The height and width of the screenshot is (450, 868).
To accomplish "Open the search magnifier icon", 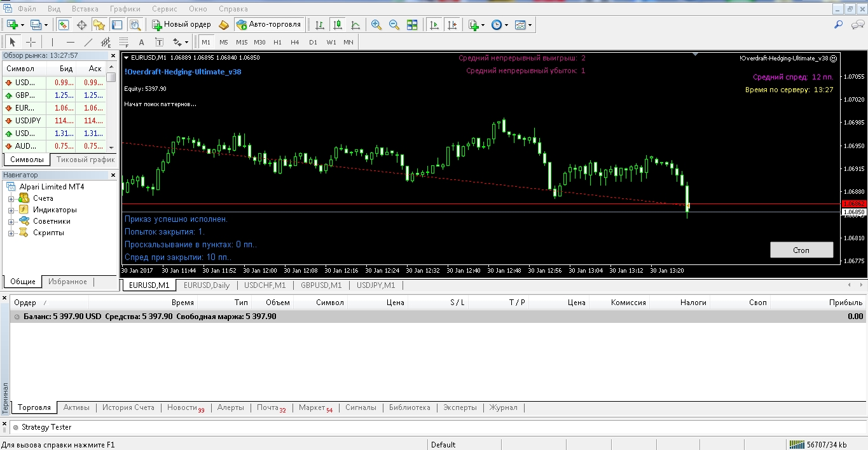I will 839,25.
